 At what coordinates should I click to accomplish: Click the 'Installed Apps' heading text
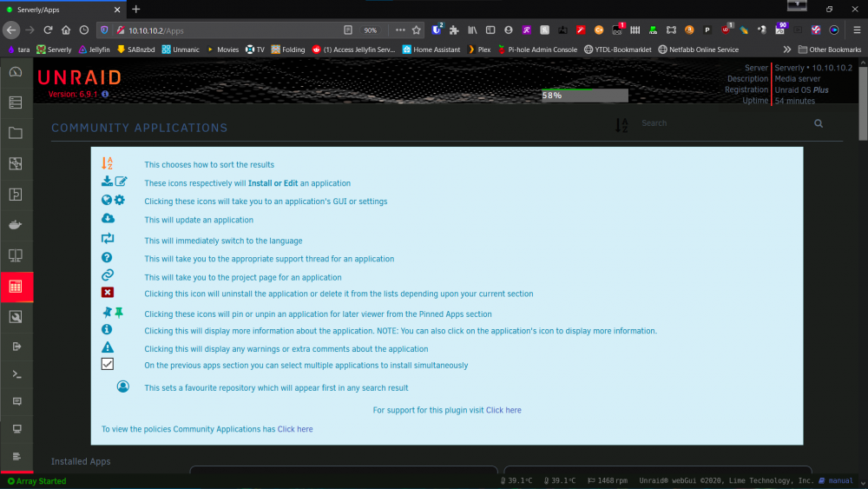click(81, 461)
